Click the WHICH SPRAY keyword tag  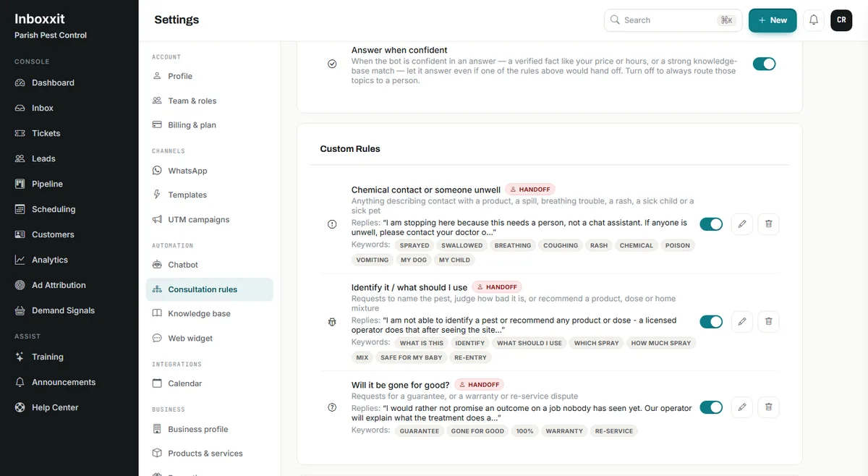pyautogui.click(x=597, y=343)
